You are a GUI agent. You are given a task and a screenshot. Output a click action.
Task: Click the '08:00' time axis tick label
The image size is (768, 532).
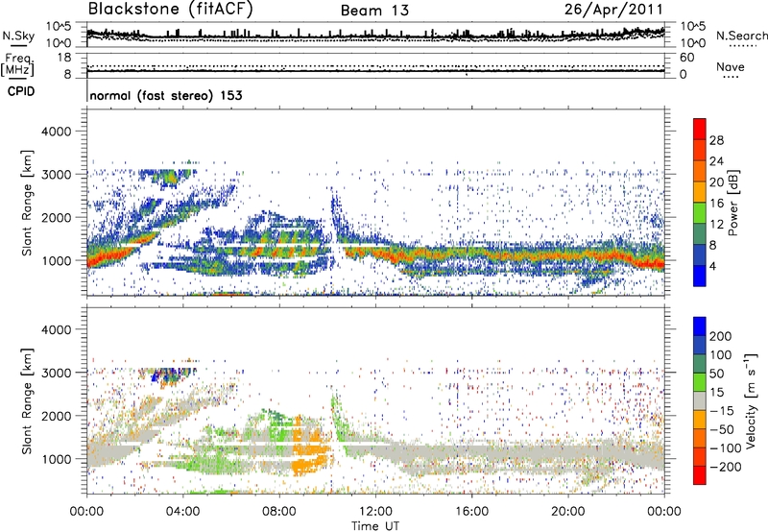(x=279, y=512)
